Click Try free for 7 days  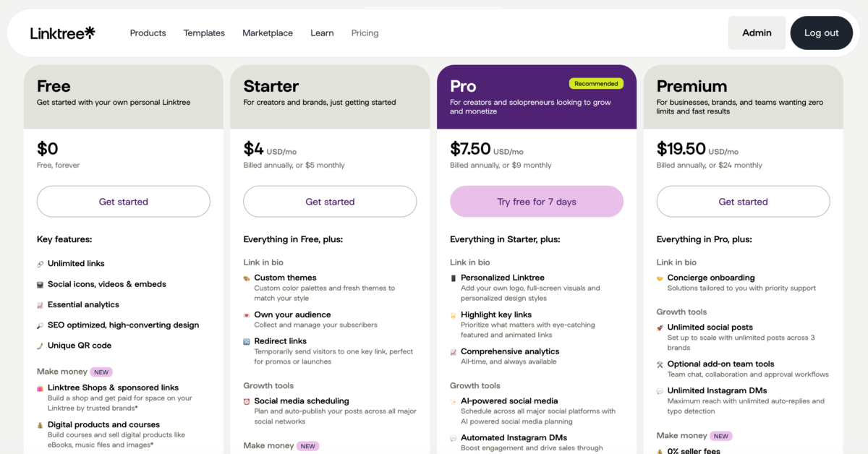pos(537,202)
